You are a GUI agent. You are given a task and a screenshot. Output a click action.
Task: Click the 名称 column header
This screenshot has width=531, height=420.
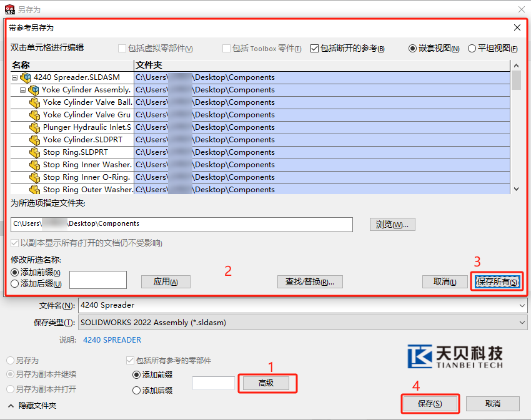pos(72,65)
